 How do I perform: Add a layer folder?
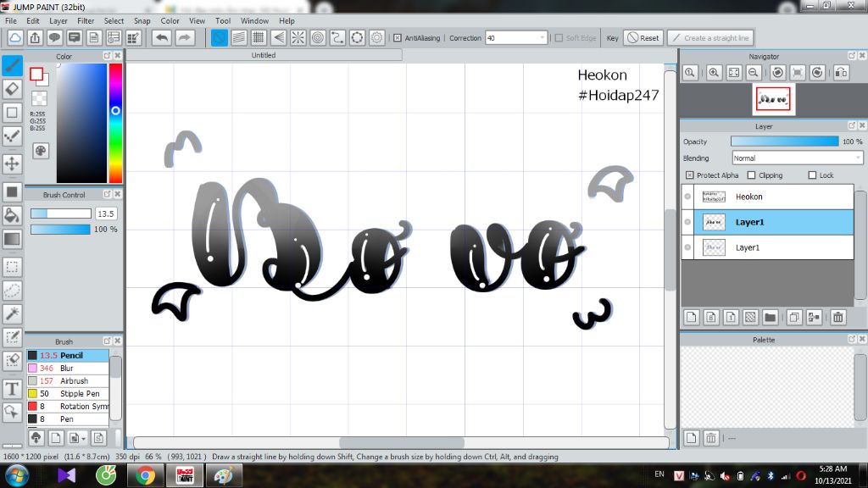point(770,317)
